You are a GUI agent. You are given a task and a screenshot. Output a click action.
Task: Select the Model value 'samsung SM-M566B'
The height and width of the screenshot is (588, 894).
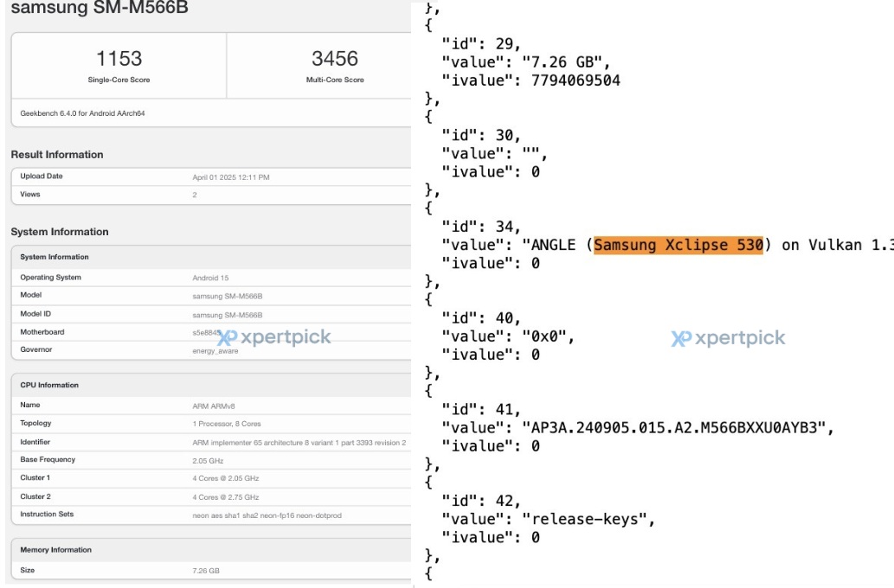coord(228,297)
